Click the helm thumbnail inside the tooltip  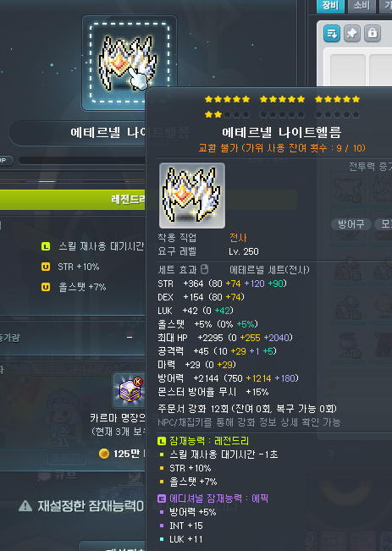coord(192,196)
